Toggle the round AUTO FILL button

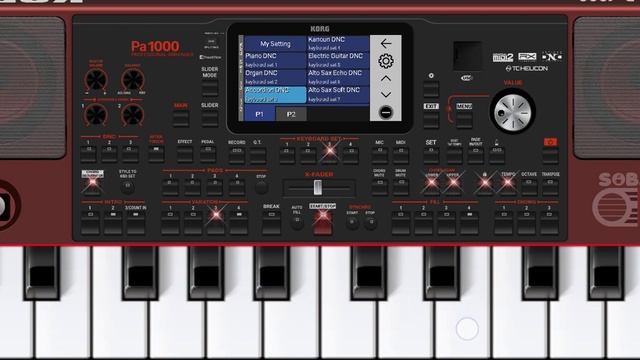pos(297,222)
